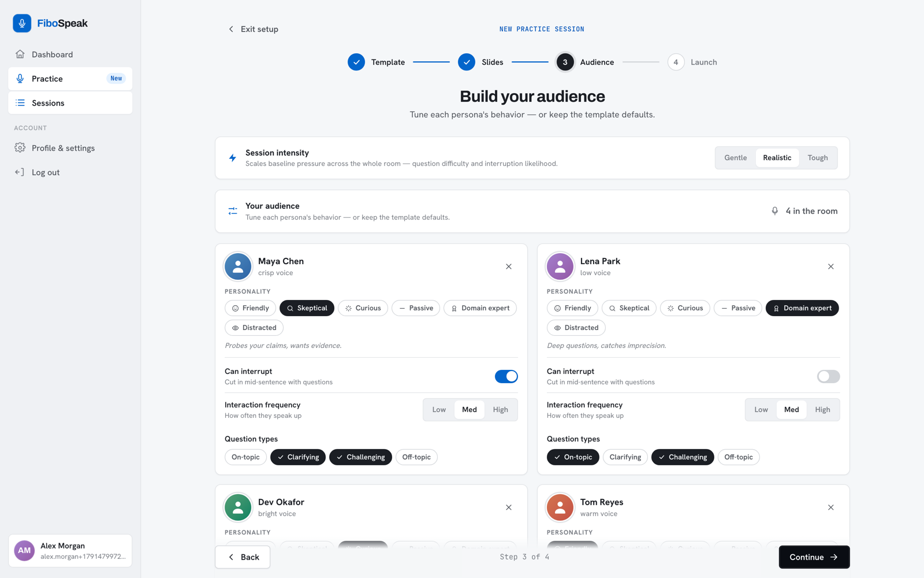This screenshot has width=924, height=578.
Task: Uncheck Challenging questions for Maya Chen
Action: [360, 457]
